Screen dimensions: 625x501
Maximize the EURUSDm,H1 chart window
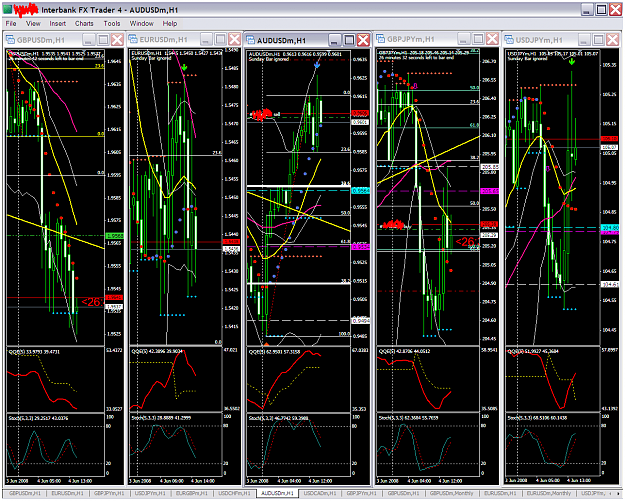(x=220, y=39)
